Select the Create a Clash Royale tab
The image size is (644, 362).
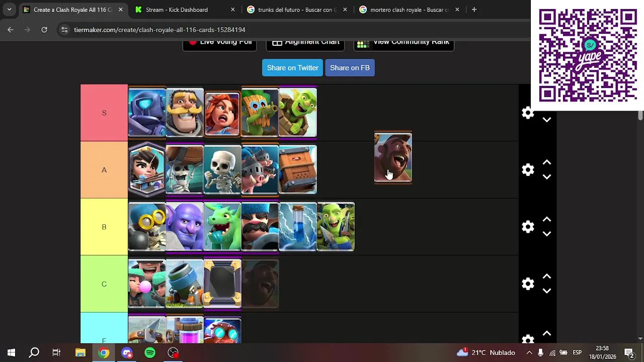tap(72, 10)
